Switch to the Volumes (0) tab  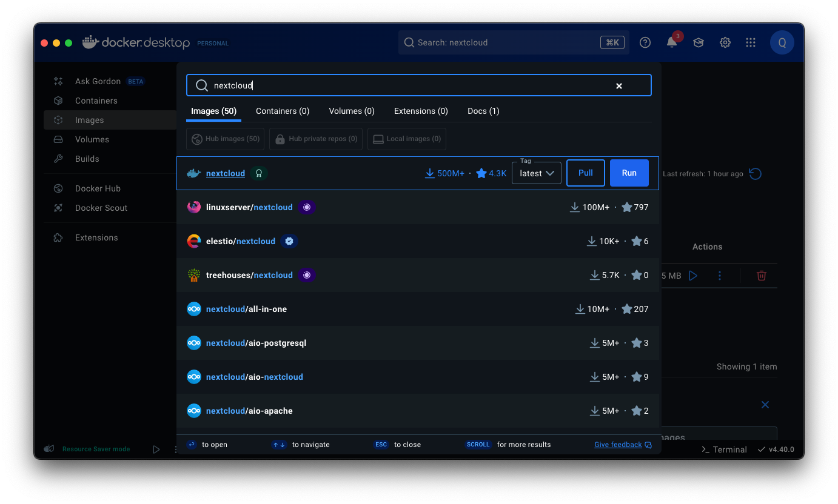coord(352,111)
